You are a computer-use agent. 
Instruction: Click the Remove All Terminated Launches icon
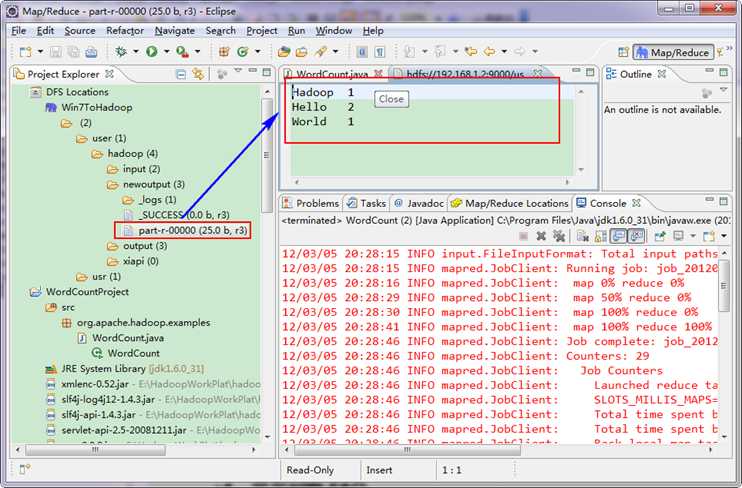pos(560,236)
